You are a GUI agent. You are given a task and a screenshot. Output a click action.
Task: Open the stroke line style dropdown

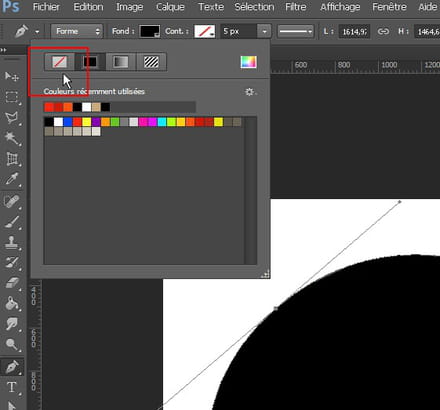296,32
